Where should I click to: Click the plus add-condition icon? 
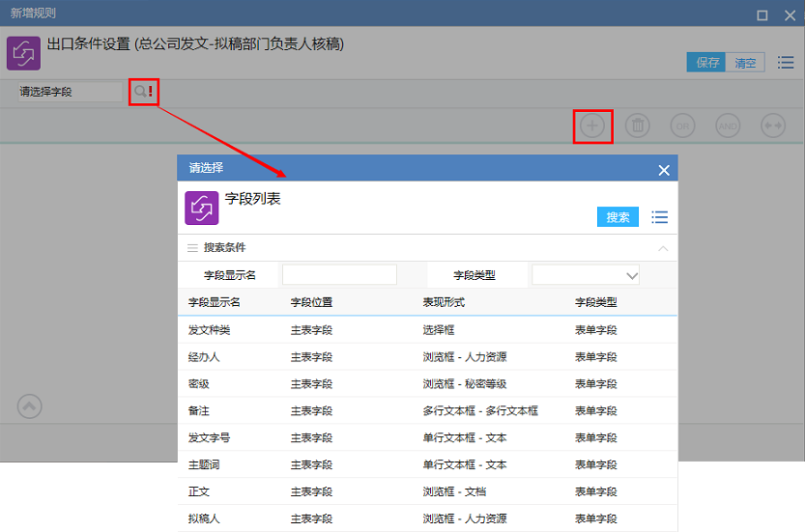(x=592, y=126)
